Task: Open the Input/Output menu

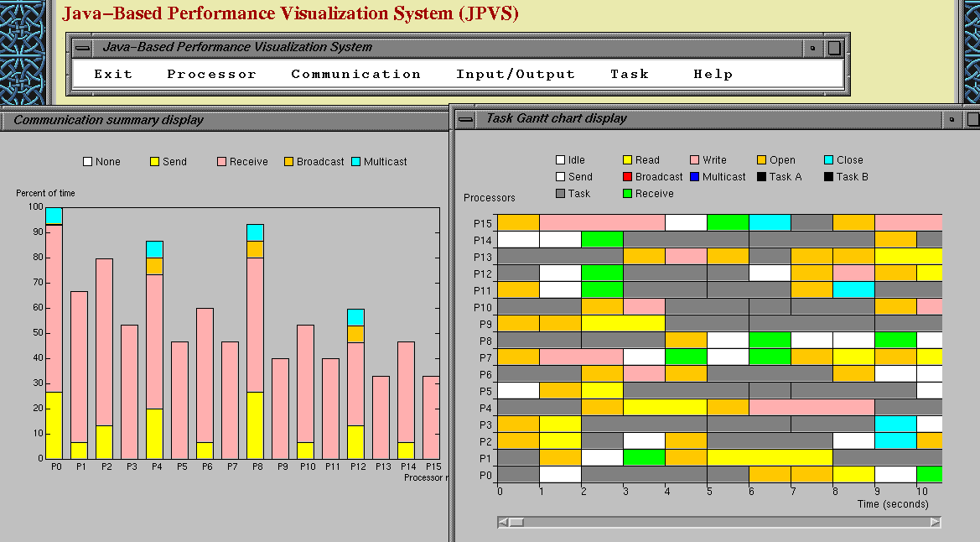Action: click(515, 74)
